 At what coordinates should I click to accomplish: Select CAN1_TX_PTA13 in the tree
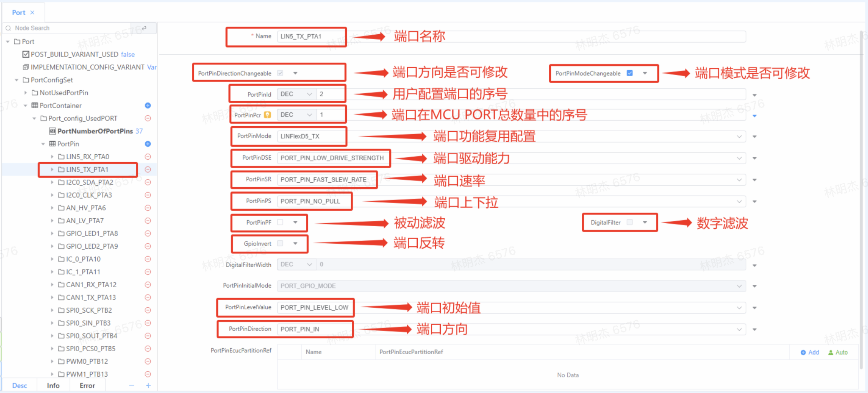91,298
